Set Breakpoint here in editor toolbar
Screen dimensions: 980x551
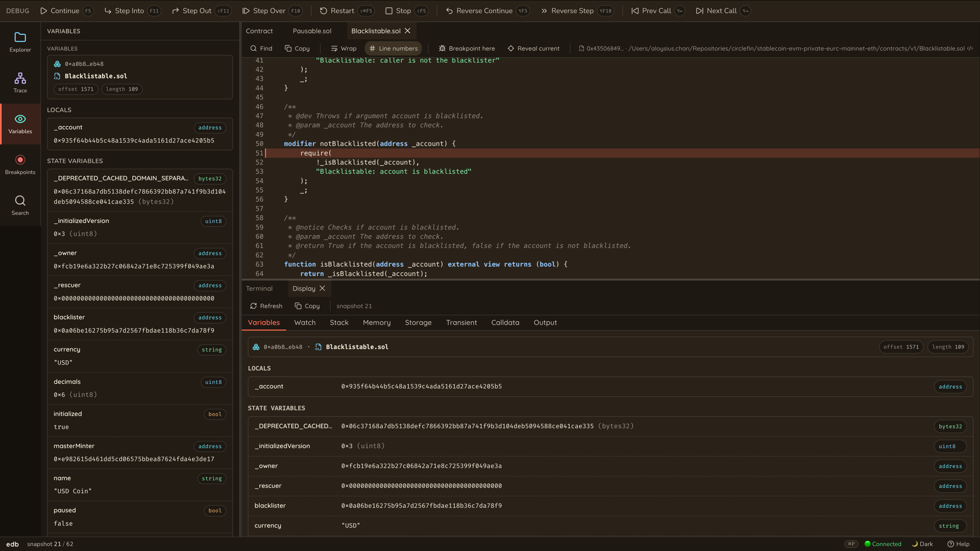coord(467,48)
